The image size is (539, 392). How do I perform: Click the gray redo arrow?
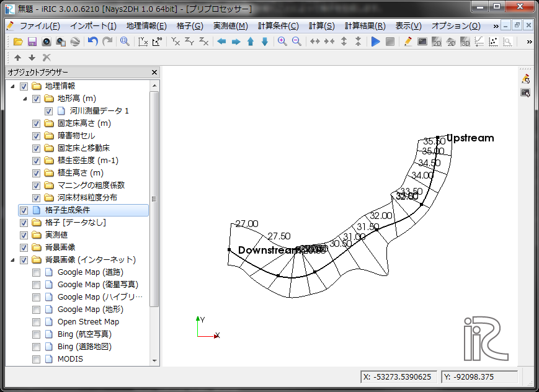[x=107, y=42]
